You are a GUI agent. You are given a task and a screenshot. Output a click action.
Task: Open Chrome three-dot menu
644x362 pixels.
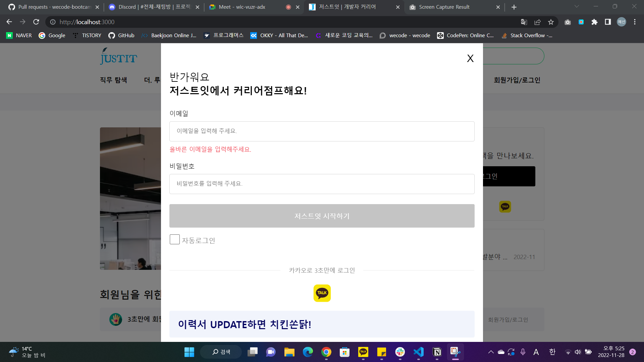635,22
